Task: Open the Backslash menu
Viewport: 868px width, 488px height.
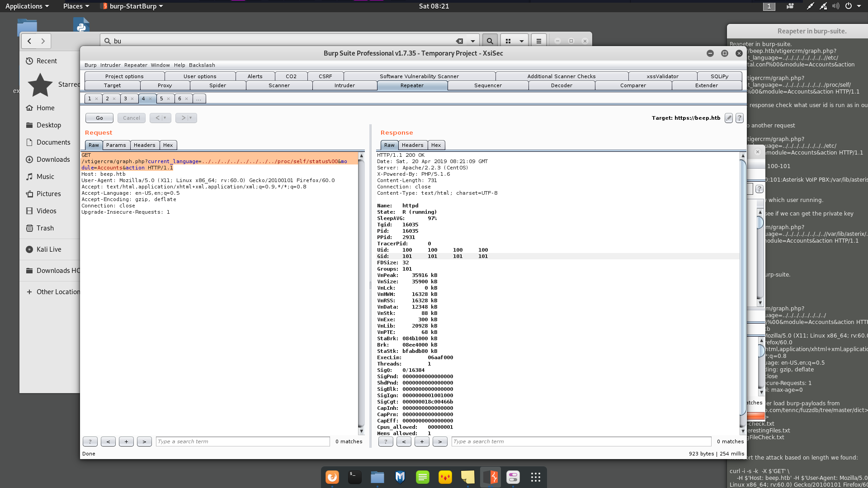Action: pyautogui.click(x=202, y=65)
